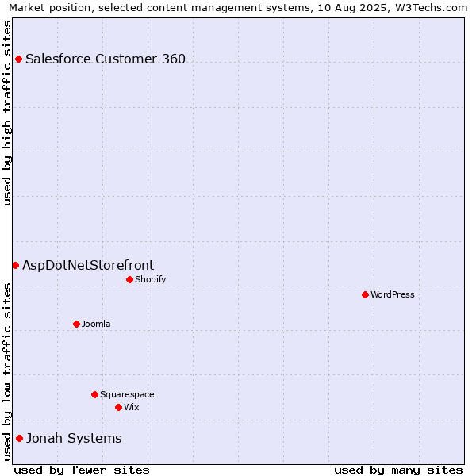Select the 'Jonah Systems' label
Image resolution: width=476 pixels, height=476 pixels.
click(74, 439)
